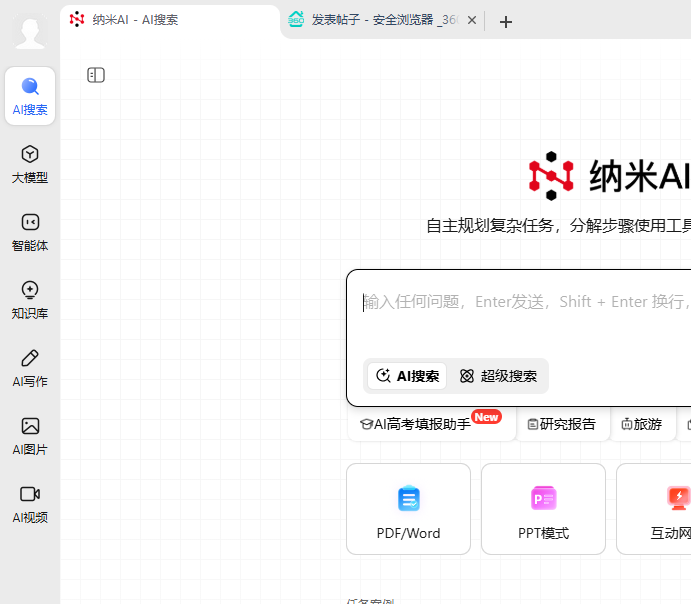Switch to the 纳米AI - AI搜索 tab

tap(170, 20)
